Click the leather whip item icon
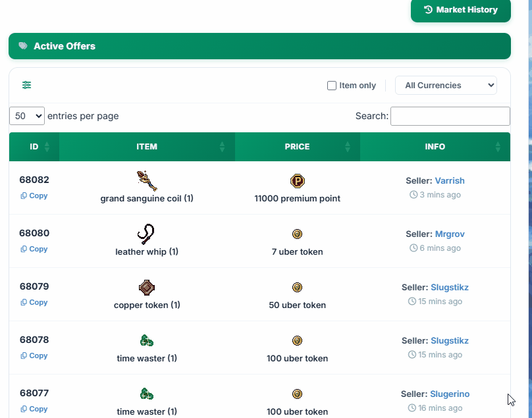This screenshot has width=532, height=418. [x=146, y=234]
